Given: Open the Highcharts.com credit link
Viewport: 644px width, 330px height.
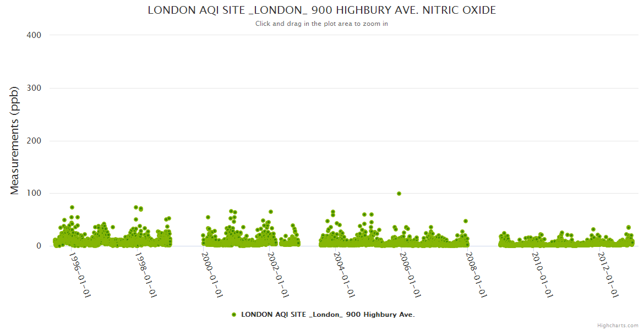Looking at the screenshot, I should (x=618, y=325).
